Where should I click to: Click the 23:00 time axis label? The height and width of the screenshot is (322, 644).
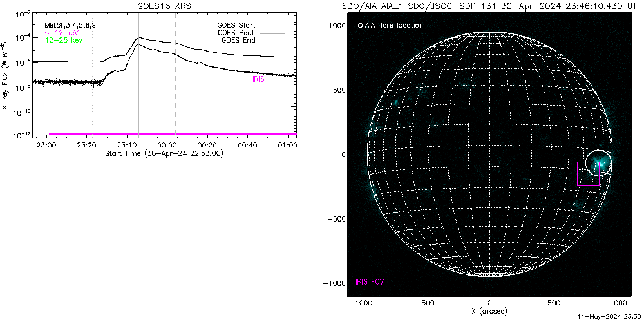[46, 145]
